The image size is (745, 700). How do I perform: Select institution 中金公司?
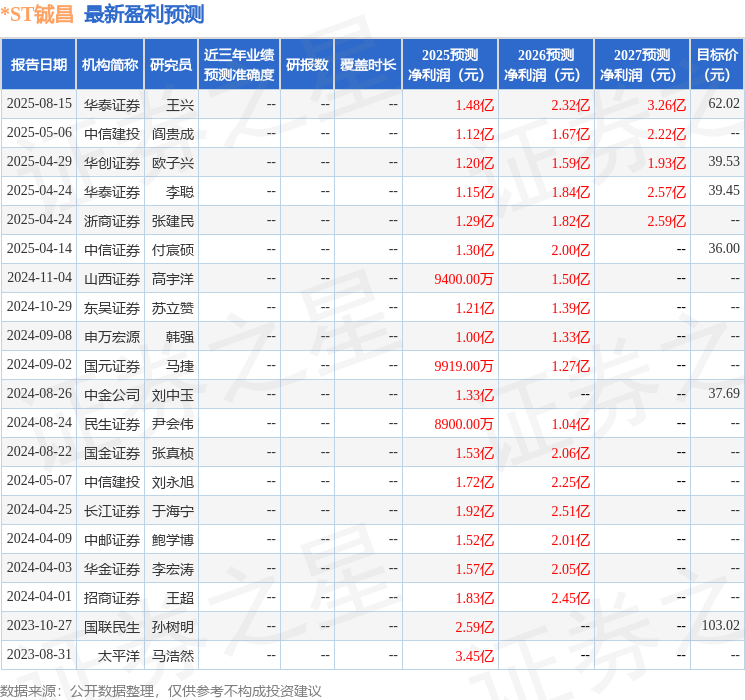112,395
